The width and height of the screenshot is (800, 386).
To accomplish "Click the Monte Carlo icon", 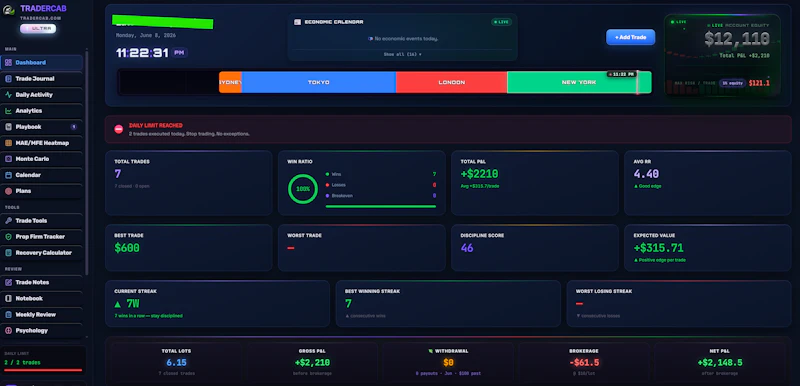I will (x=8, y=159).
